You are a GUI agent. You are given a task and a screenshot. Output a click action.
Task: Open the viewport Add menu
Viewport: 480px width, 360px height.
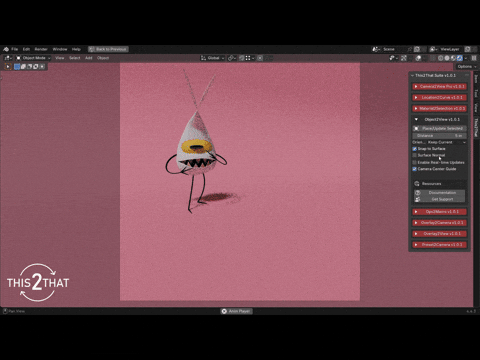tap(89, 58)
